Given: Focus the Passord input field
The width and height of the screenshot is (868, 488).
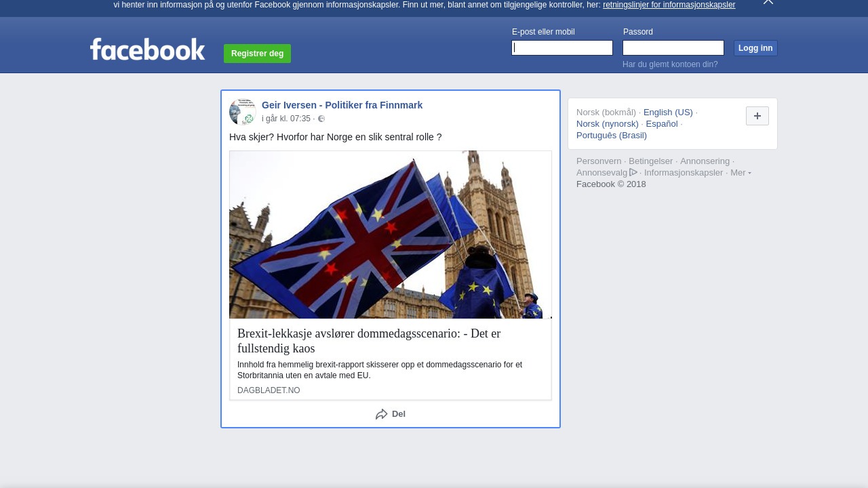Looking at the screenshot, I should click(x=673, y=47).
